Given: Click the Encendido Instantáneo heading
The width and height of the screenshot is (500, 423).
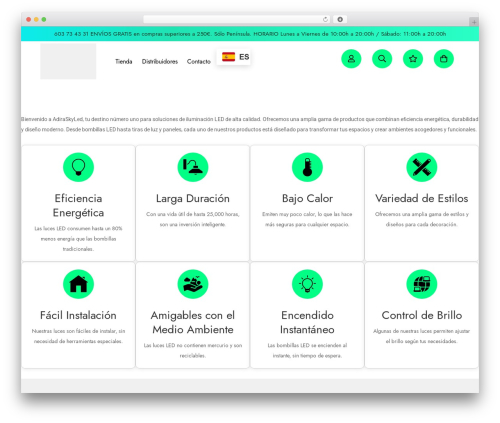Looking at the screenshot, I should tap(307, 322).
